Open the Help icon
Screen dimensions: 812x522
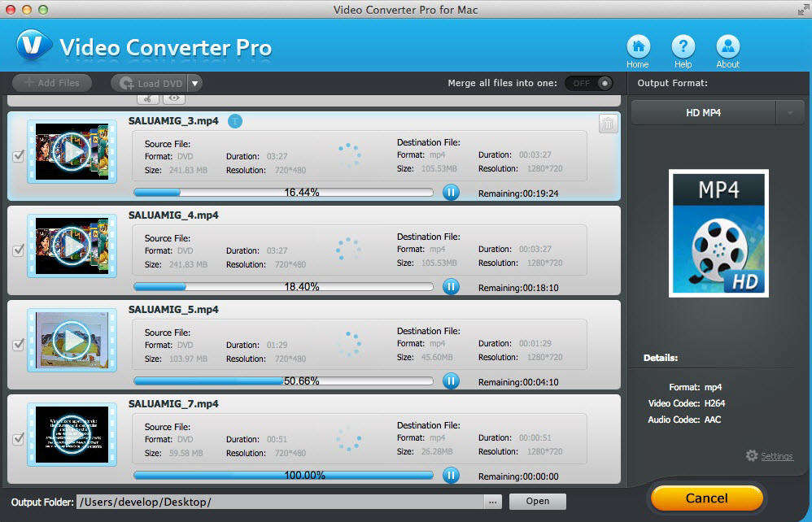(683, 47)
